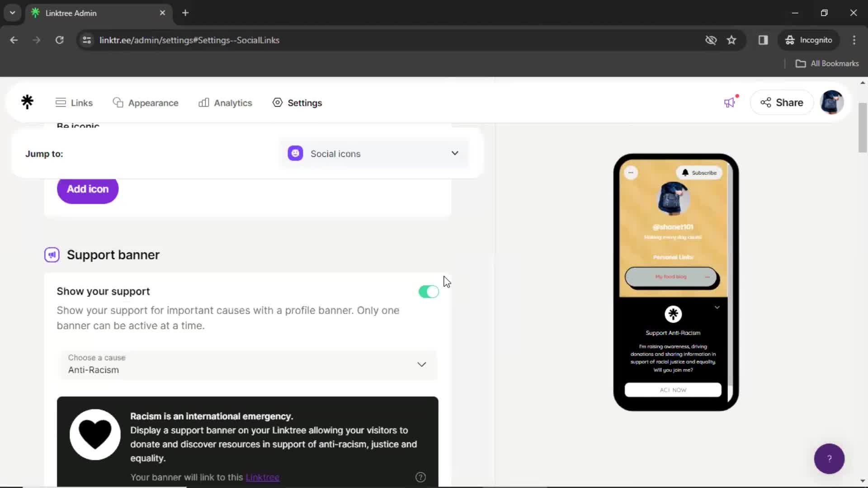Scroll down the settings panel
This screenshot has height=488, width=868.
[x=247, y=298]
